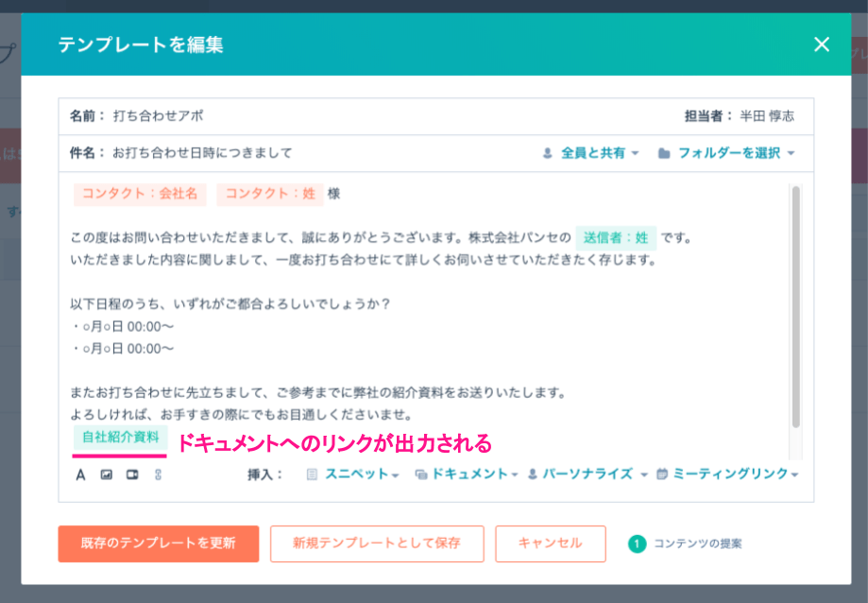Image resolution: width=868 pixels, height=603 pixels.
Task: Click the person icon beside 全員と共有
Action: tap(548, 153)
